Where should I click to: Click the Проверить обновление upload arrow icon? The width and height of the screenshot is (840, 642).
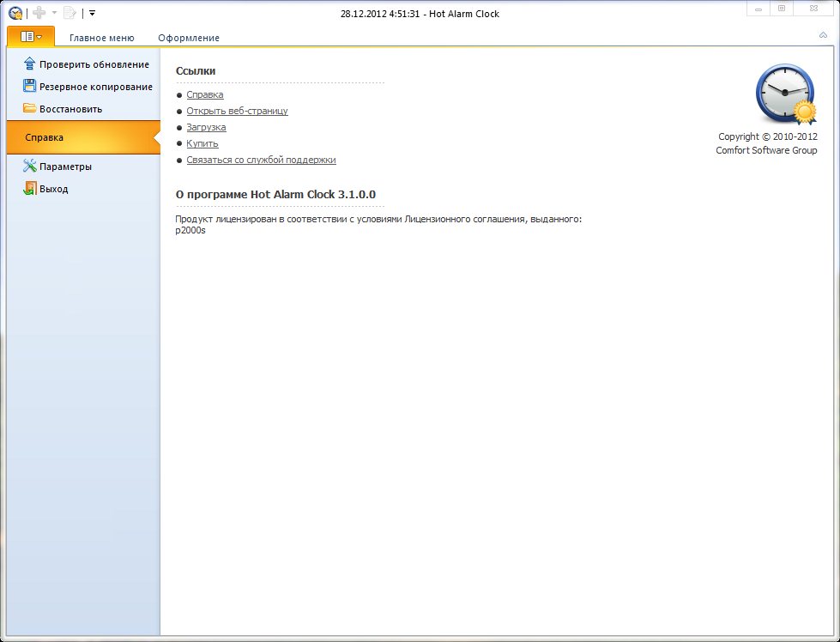(29, 64)
